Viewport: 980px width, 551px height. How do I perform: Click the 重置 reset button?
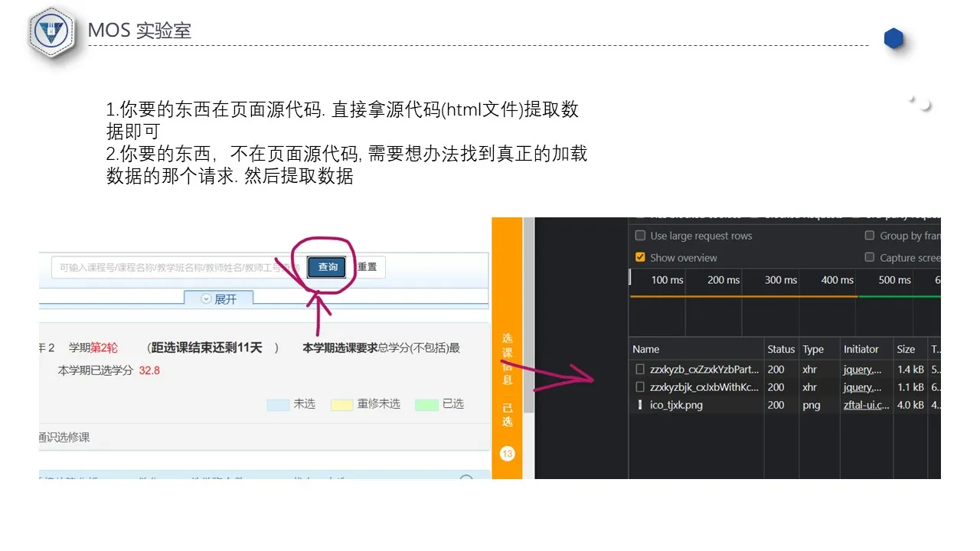(x=367, y=267)
